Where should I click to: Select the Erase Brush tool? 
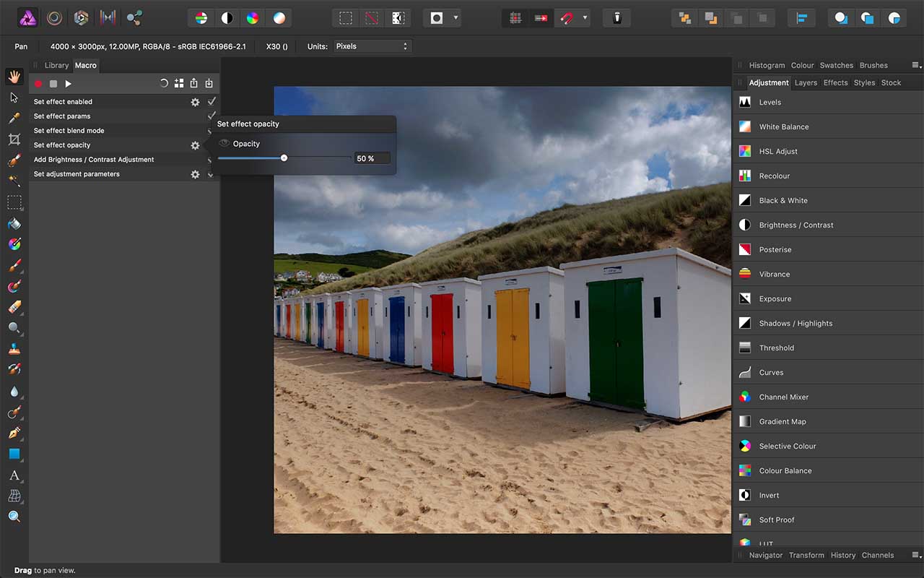point(14,307)
